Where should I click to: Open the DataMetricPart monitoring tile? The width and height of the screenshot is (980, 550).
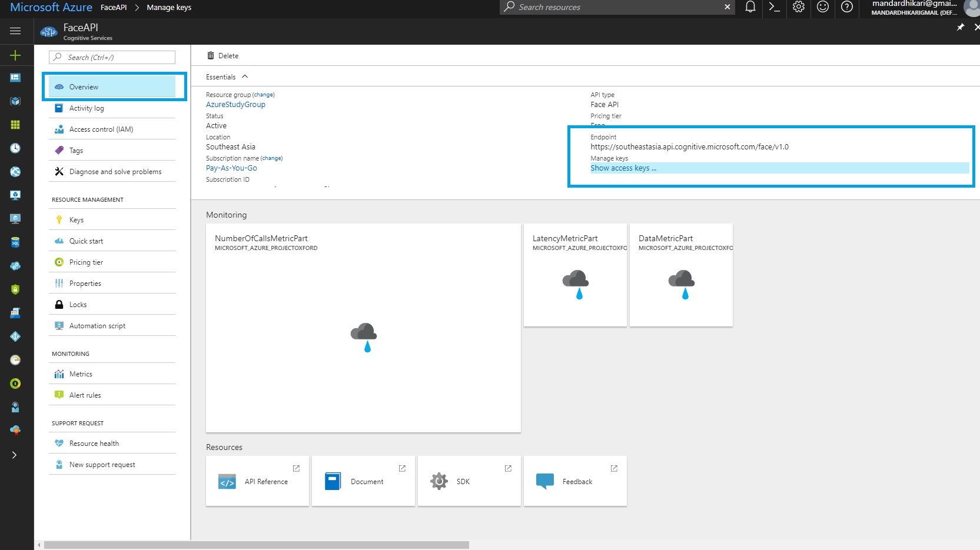tap(681, 275)
